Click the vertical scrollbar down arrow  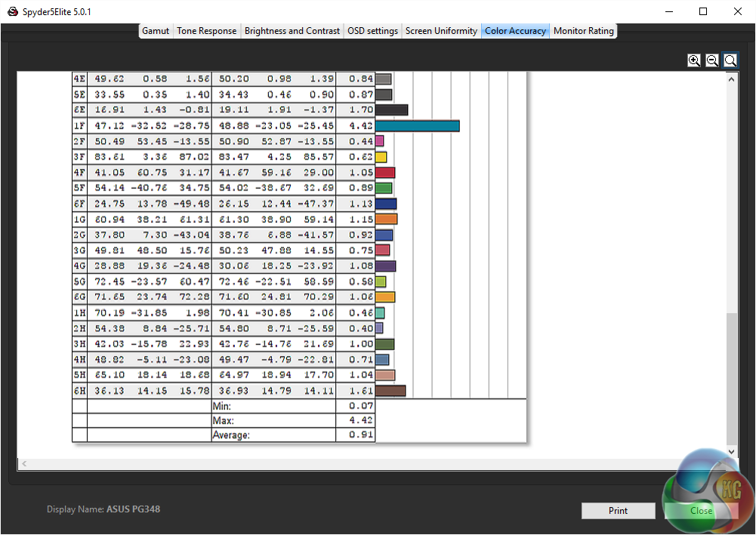pyautogui.click(x=731, y=452)
